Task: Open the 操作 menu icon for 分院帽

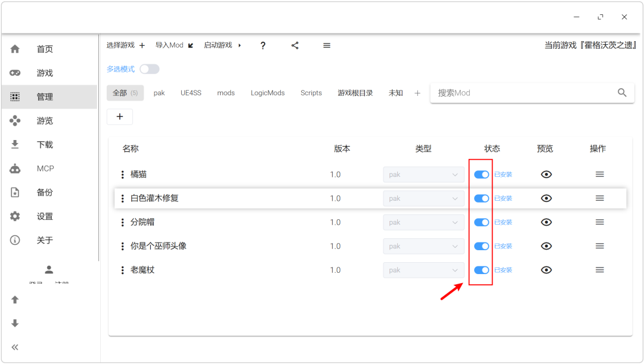Action: point(600,222)
